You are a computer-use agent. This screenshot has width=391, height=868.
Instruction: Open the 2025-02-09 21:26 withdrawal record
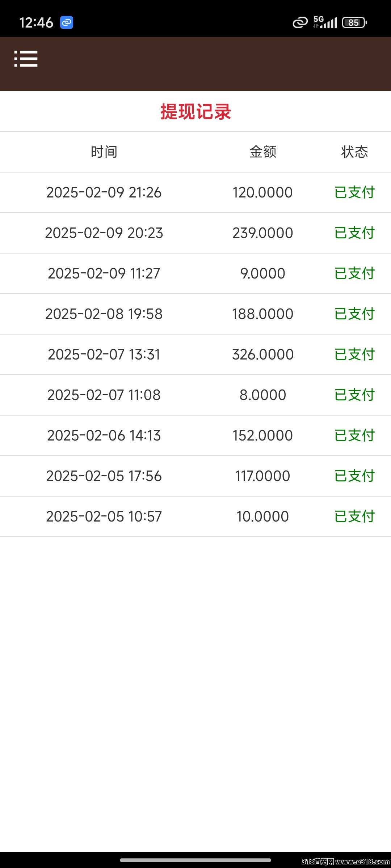pos(195,192)
